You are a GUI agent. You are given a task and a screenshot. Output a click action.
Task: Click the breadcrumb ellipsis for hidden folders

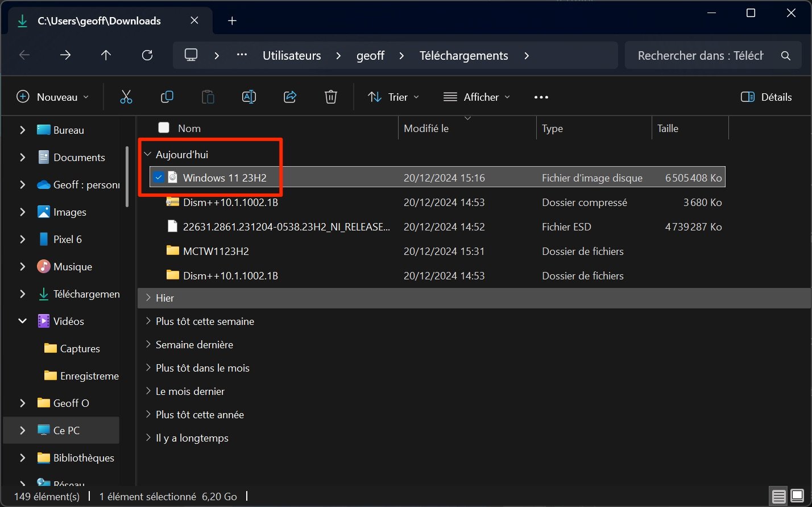pos(242,56)
